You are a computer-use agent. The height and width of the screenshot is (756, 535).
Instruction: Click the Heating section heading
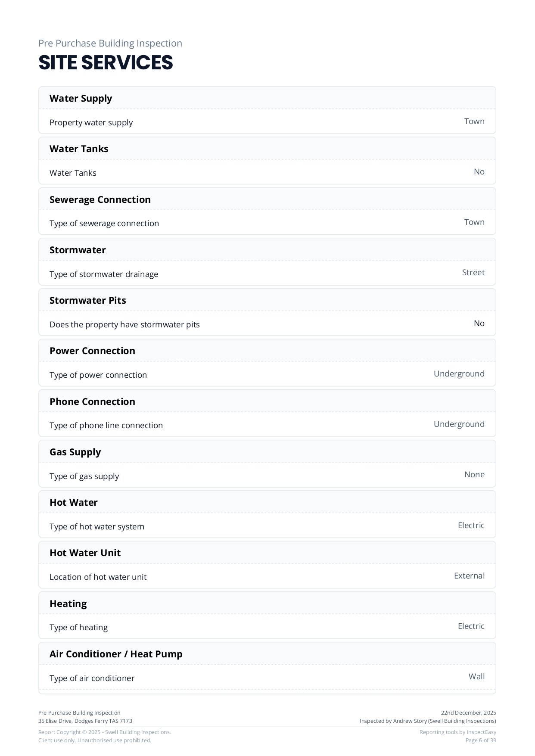click(x=68, y=604)
